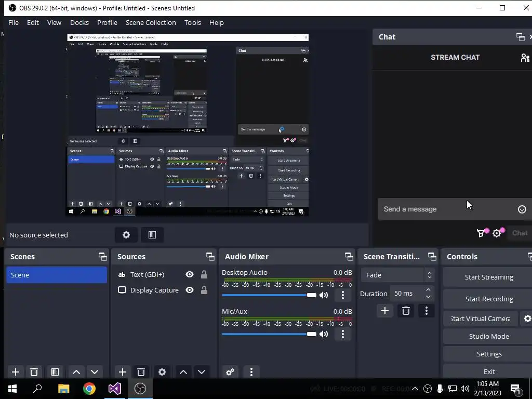Open source filters button in preview toolbar

[152, 235]
